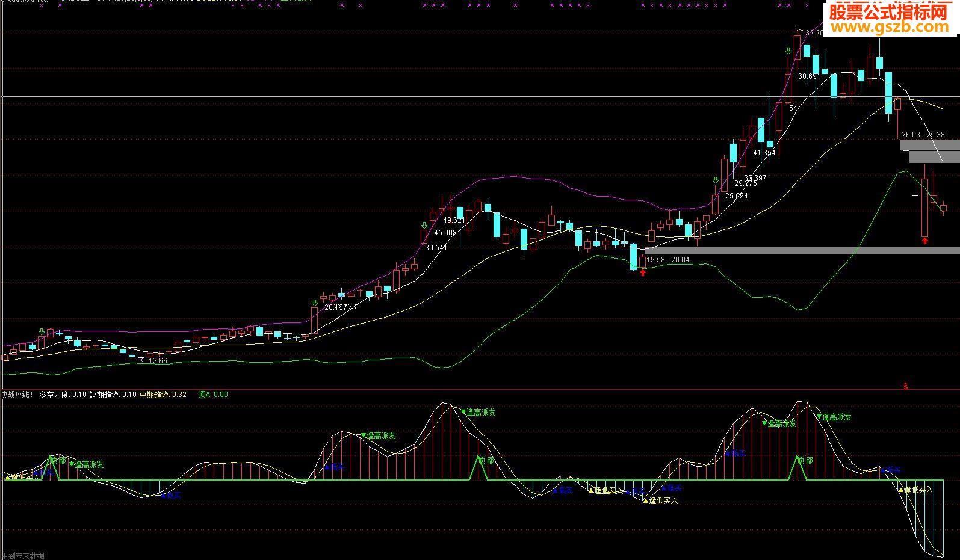Image resolution: width=960 pixels, height=560 pixels.
Task: Click the 41.354 value label
Action: tap(764, 153)
